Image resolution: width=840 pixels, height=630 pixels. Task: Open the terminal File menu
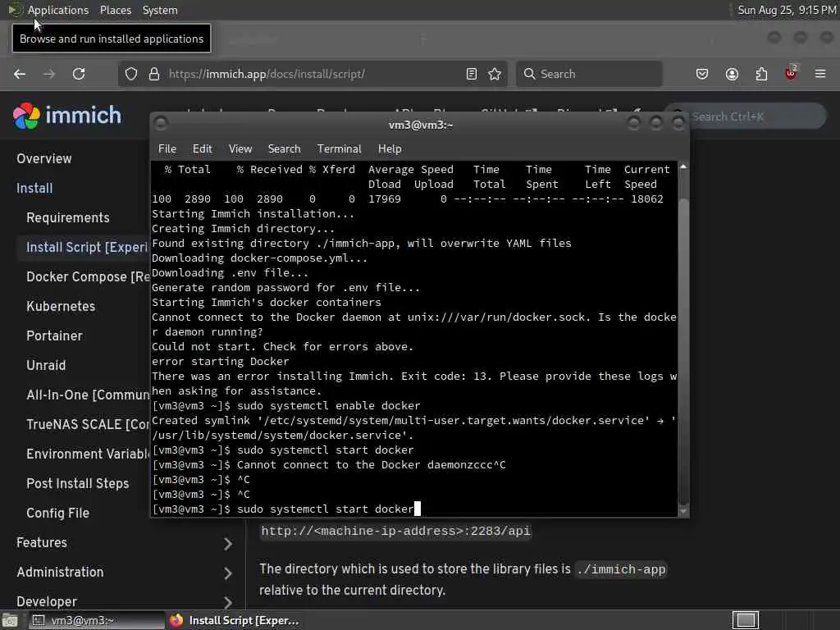(167, 149)
